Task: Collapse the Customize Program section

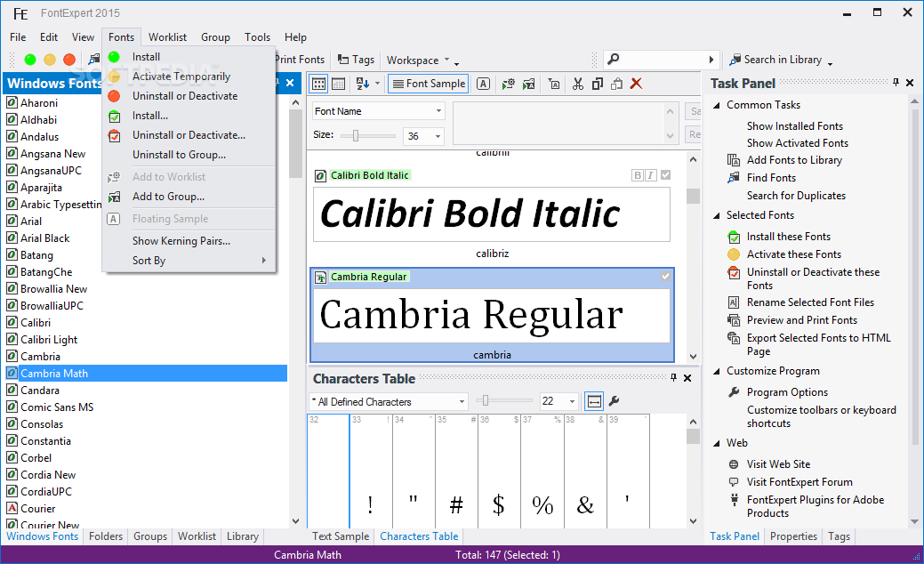Action: 717,371
